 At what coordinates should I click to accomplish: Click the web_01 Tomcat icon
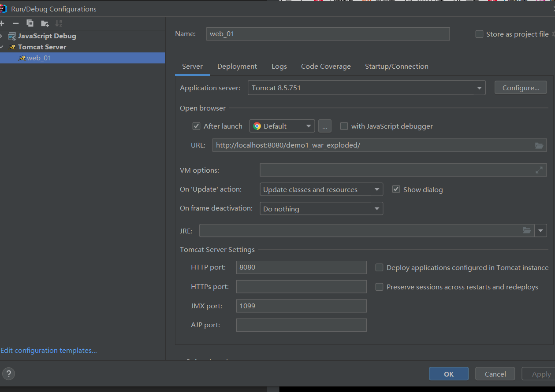pos(22,58)
